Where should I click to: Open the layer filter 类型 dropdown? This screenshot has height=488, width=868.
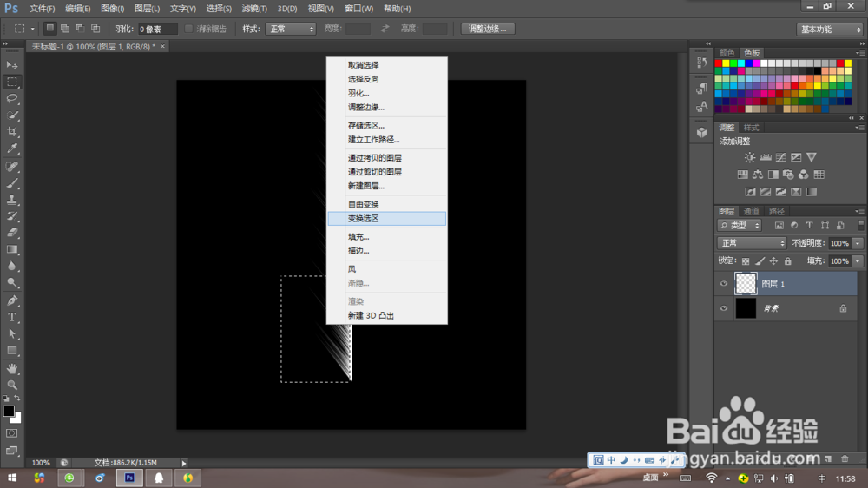coord(740,226)
